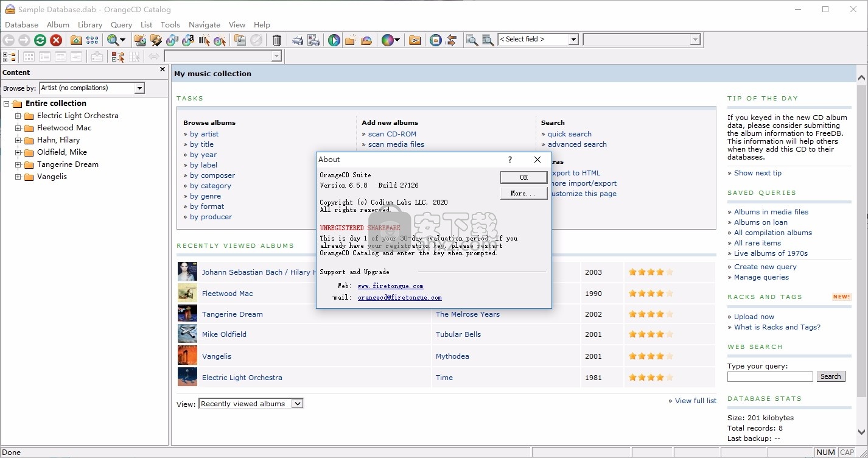
Task: Open the Browse by dropdown
Action: coord(139,88)
